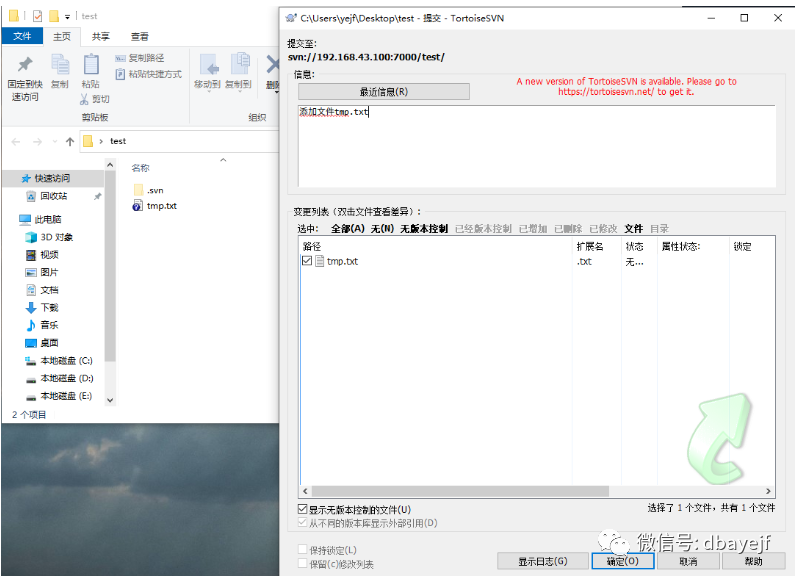Click properties checkmark icon in Explorer title bar
The width and height of the screenshot is (795, 579).
[x=38, y=16]
